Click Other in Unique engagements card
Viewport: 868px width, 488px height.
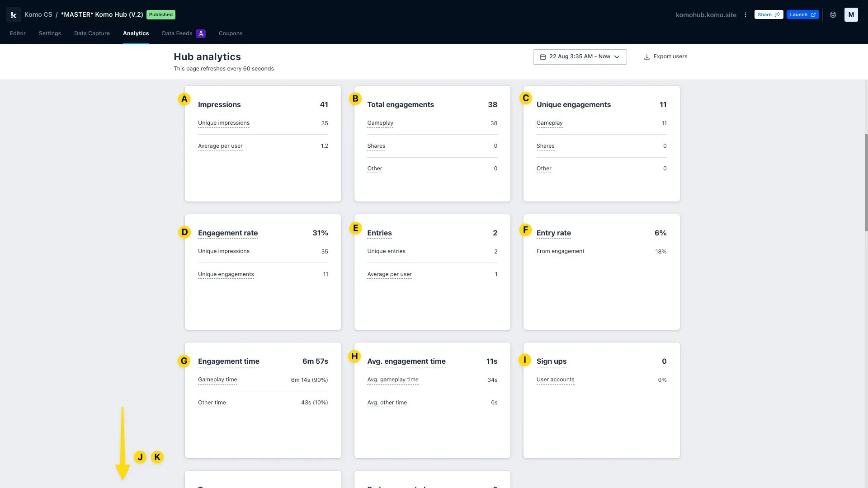[x=544, y=169]
